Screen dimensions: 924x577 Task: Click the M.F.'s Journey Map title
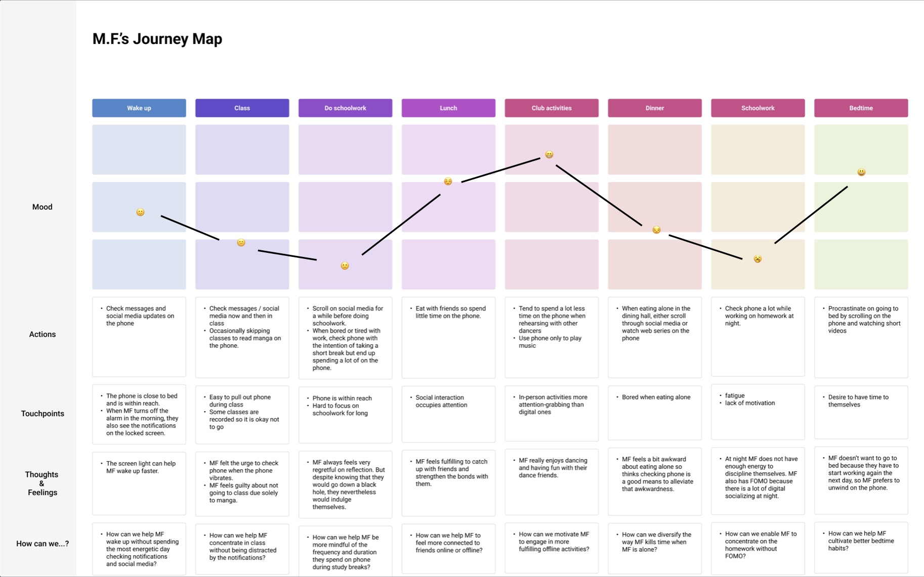click(157, 39)
